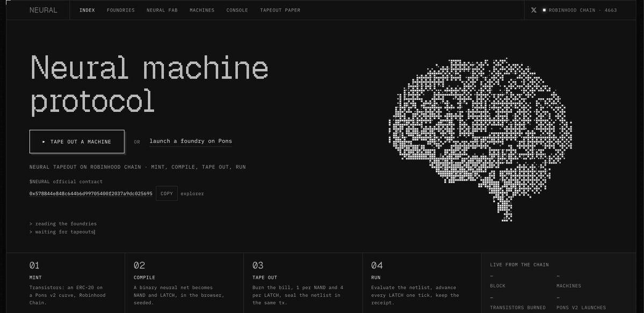Click the pixelated brain graphic
Screen dimensions: 644x313
(x=481, y=140)
